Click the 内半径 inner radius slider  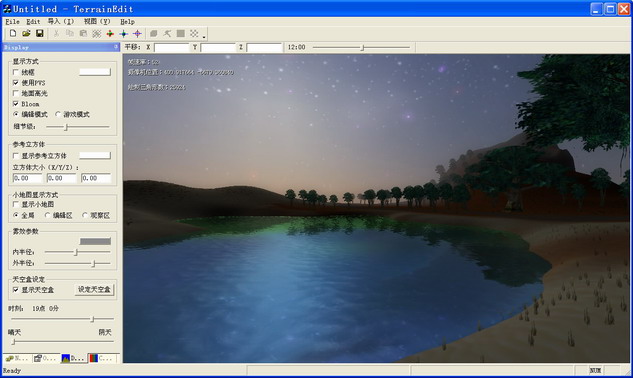point(77,252)
